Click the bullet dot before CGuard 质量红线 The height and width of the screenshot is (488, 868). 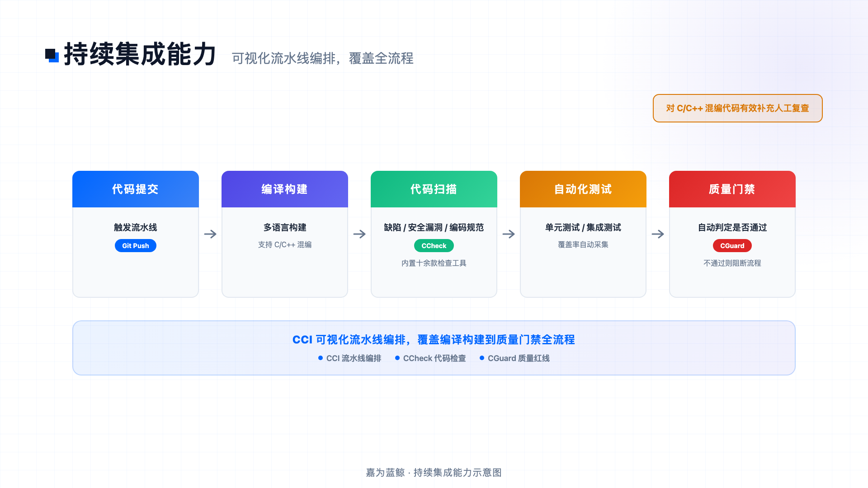click(482, 358)
